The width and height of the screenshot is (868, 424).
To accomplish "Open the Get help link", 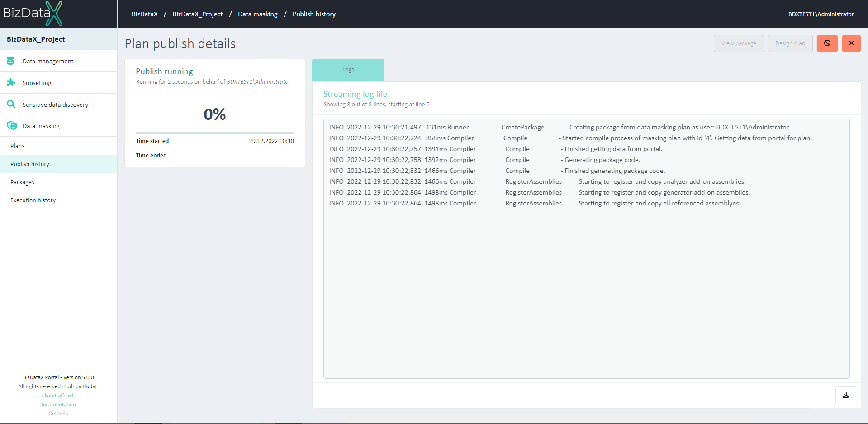I will coord(58,414).
